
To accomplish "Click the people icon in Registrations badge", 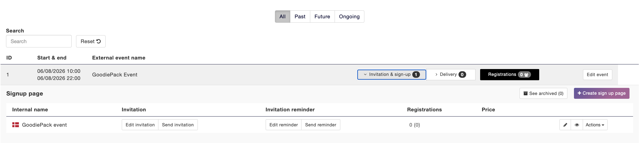I will pyautogui.click(x=526, y=75).
